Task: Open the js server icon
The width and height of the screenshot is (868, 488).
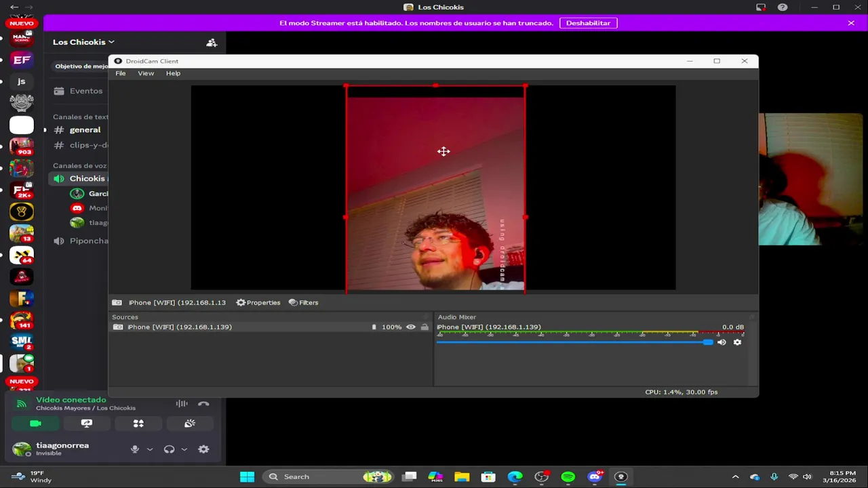Action: click(22, 81)
